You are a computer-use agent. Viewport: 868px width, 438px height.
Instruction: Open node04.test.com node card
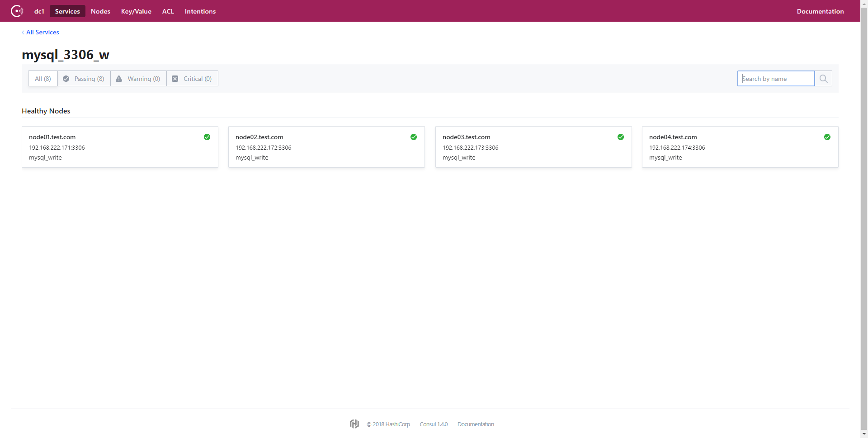coord(740,147)
